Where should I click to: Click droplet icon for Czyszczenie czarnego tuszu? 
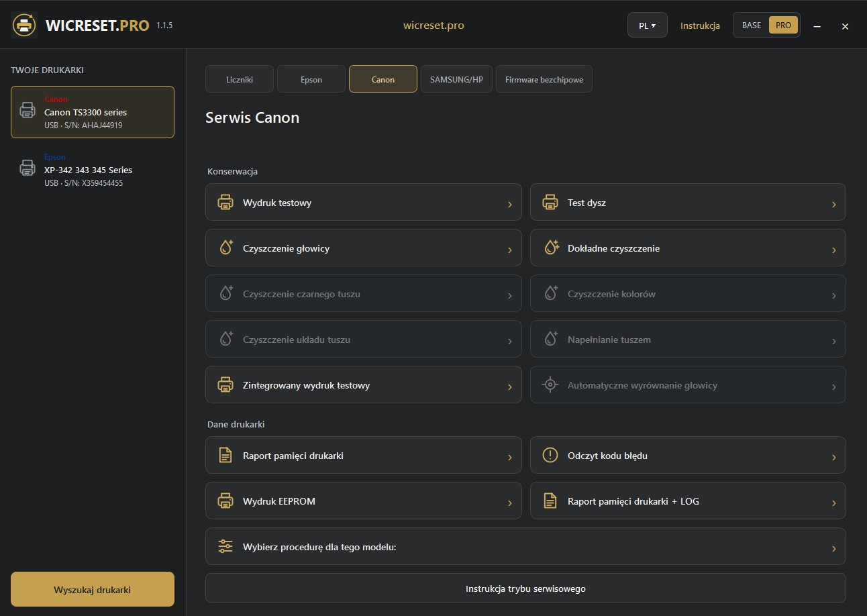[226, 293]
